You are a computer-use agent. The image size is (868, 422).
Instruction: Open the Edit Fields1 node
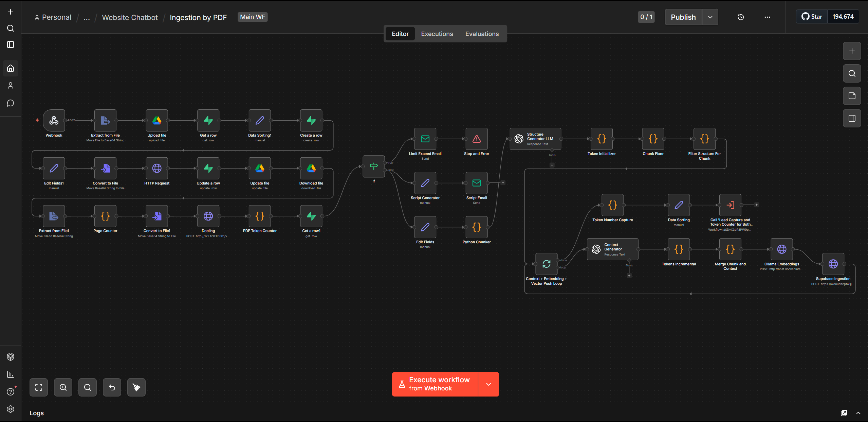tap(54, 168)
